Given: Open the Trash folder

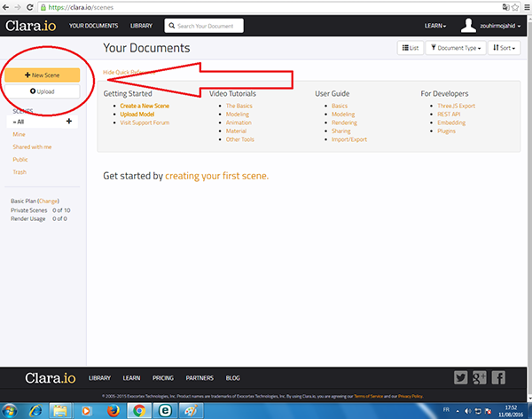Looking at the screenshot, I should [20, 172].
